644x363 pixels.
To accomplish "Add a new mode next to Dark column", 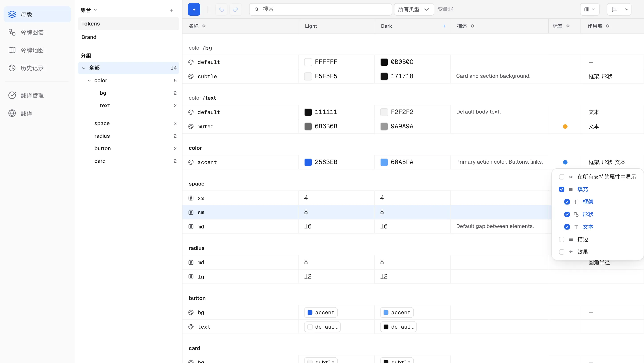I will 444,26.
